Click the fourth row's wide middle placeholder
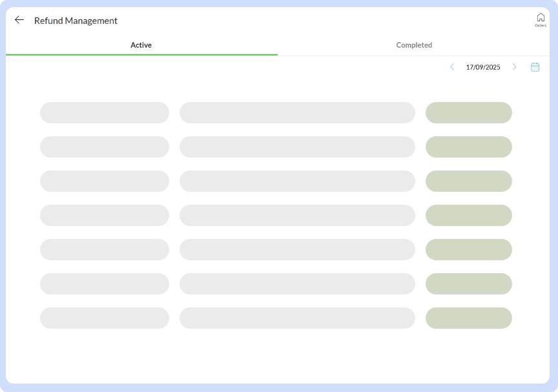Screen dimensions: 558x392 click(x=297, y=215)
